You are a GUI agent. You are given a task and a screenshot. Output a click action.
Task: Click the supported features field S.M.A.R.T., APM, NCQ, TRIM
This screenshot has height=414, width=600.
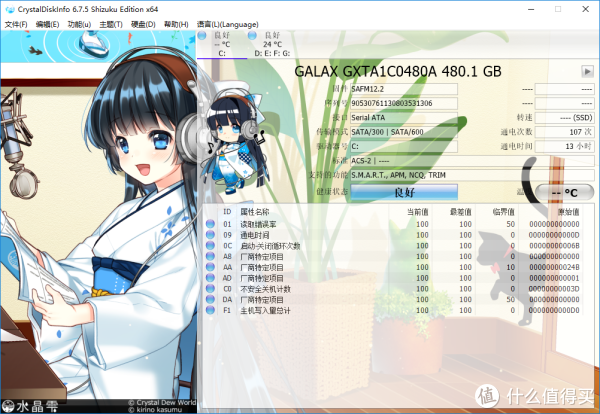tap(472, 175)
